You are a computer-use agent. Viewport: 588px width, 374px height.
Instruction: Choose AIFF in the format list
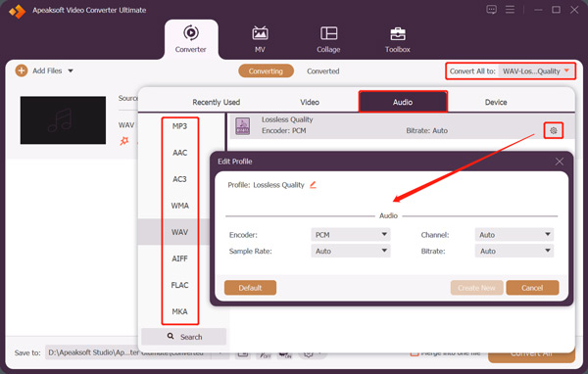coord(179,258)
